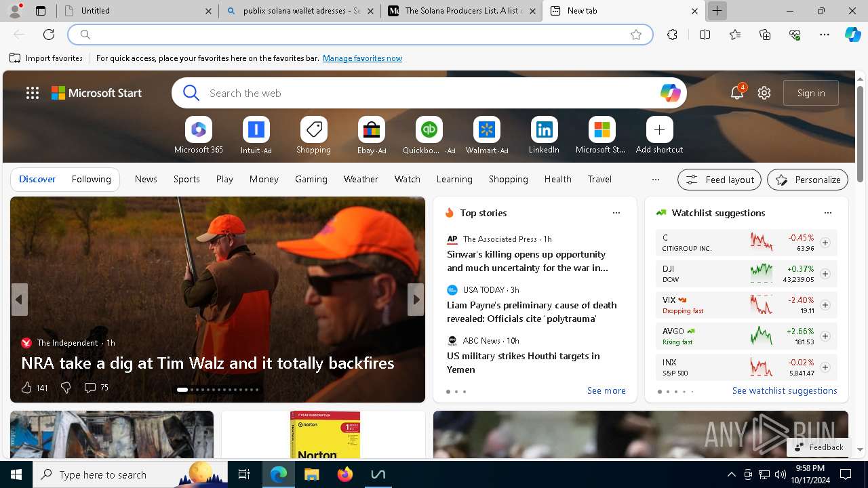Click the Personalize button

coord(808,180)
